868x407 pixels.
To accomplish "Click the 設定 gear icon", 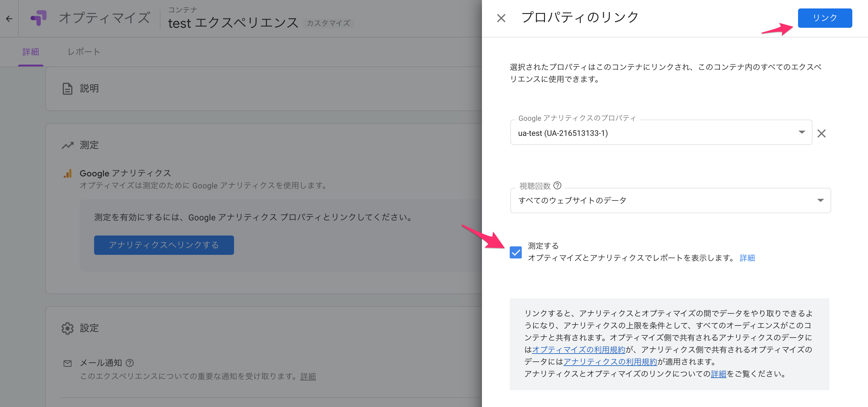I will [67, 328].
